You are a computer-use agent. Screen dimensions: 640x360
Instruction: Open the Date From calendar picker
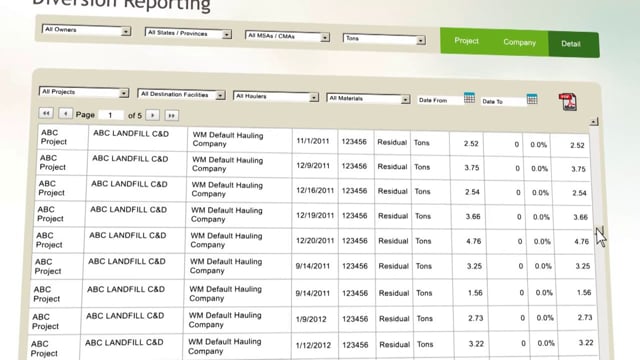(469, 98)
